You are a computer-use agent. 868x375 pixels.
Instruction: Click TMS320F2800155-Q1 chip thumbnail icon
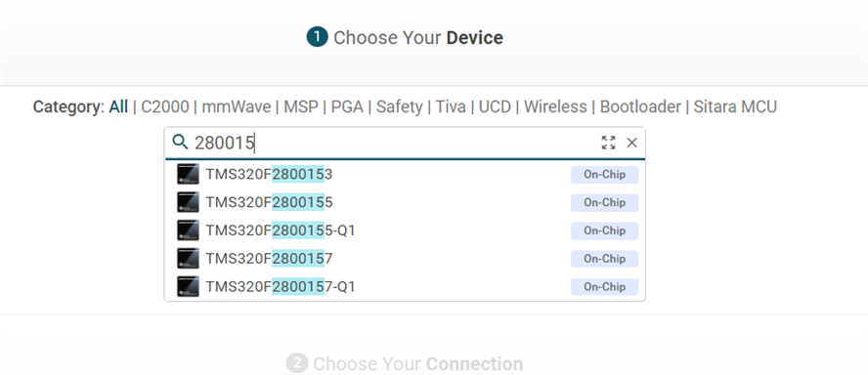(x=189, y=230)
